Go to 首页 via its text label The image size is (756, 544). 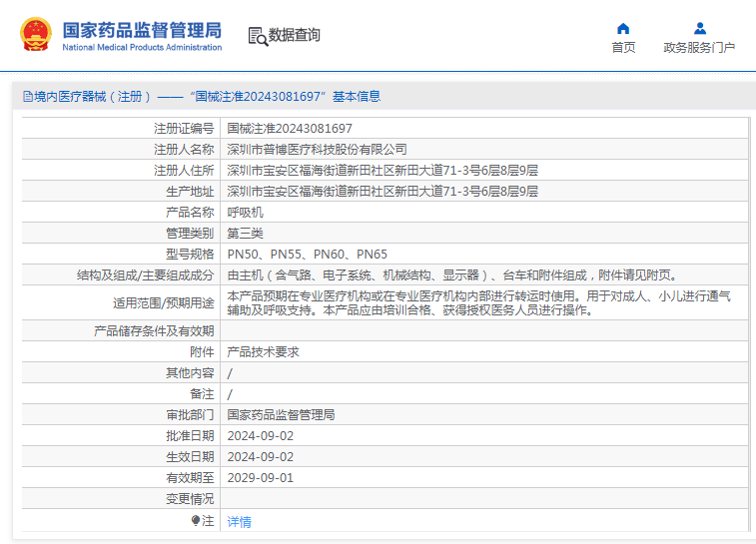tap(623, 48)
